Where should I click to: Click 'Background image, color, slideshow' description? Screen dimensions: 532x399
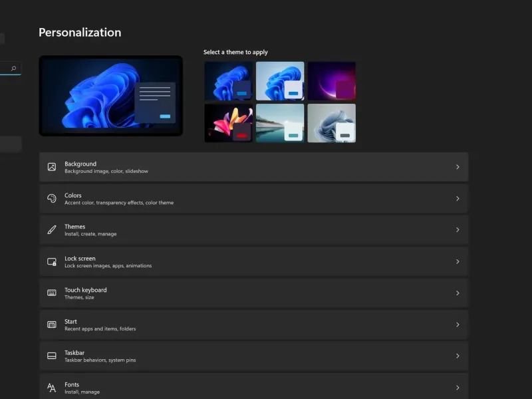(106, 172)
